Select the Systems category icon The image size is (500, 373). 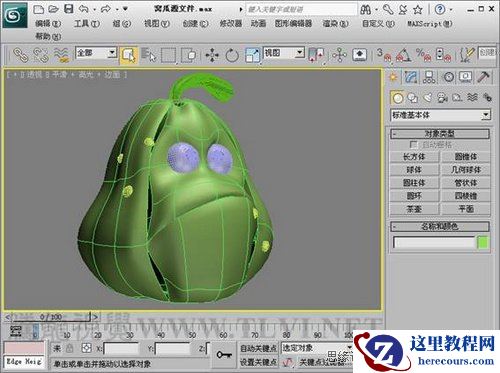click(x=487, y=98)
